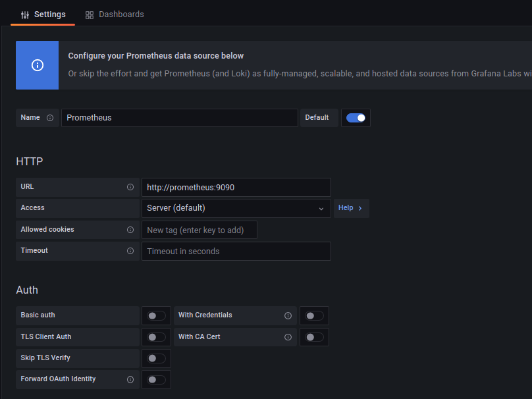Enable the Basic auth toggle
Viewport: 532px width, 399px height.
[x=156, y=315]
